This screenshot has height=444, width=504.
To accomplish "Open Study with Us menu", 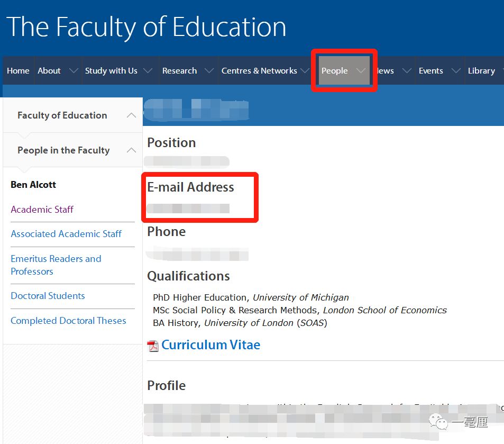I will 111,71.
